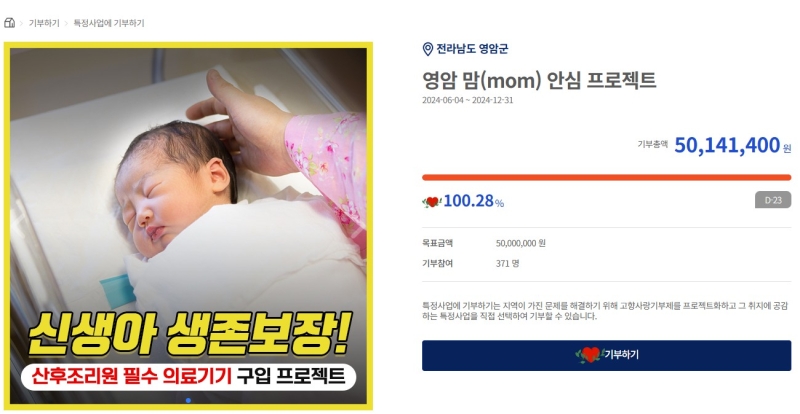Viewport: 800px width, 414px height.
Task: Open the home icon in breadcrumb
Action: click(x=9, y=23)
